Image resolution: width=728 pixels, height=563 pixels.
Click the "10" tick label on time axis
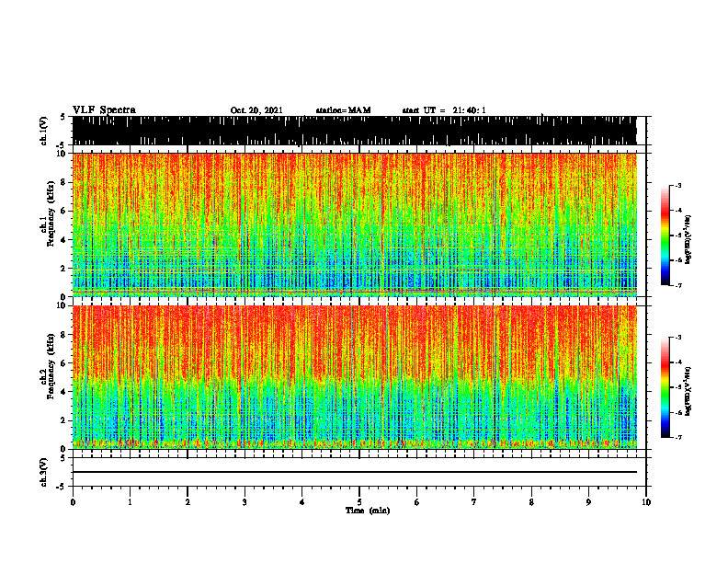pos(646,502)
